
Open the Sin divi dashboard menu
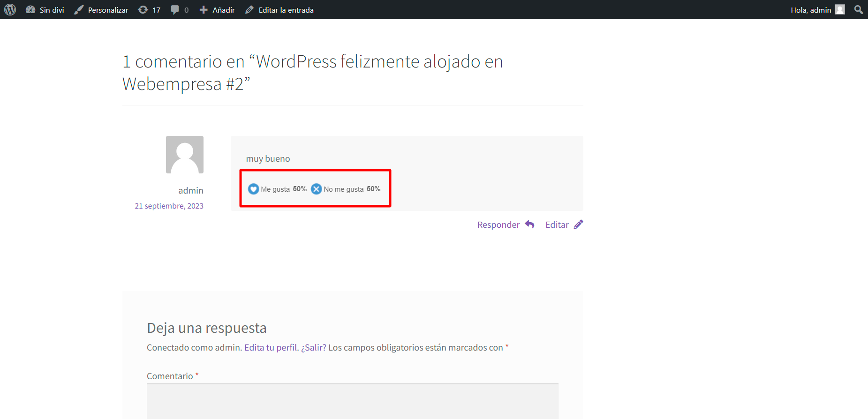coord(45,10)
